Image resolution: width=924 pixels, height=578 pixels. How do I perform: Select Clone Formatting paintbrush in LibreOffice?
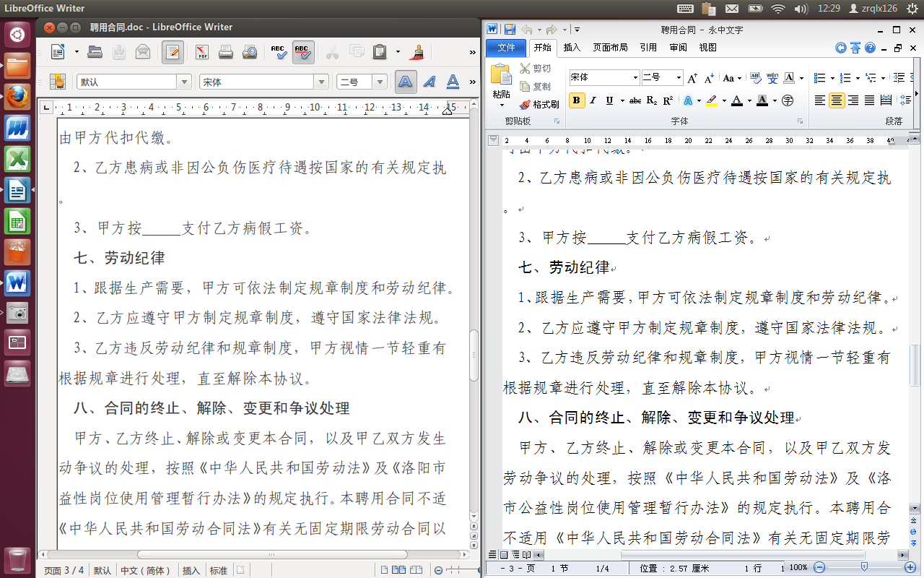point(417,51)
